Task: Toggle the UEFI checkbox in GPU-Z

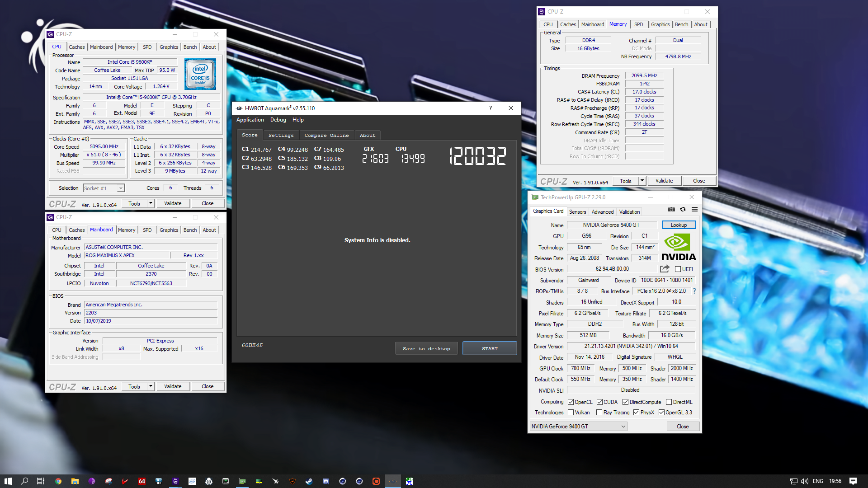Action: pyautogui.click(x=678, y=269)
